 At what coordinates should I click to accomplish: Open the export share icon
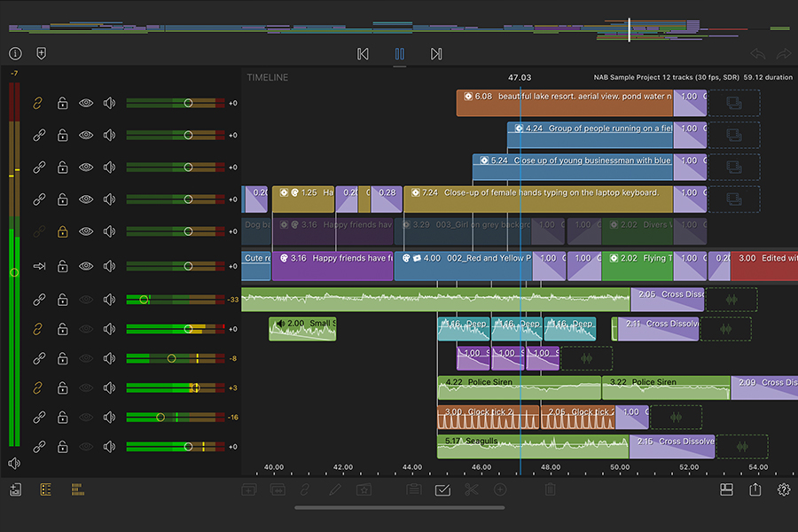pyautogui.click(x=755, y=489)
